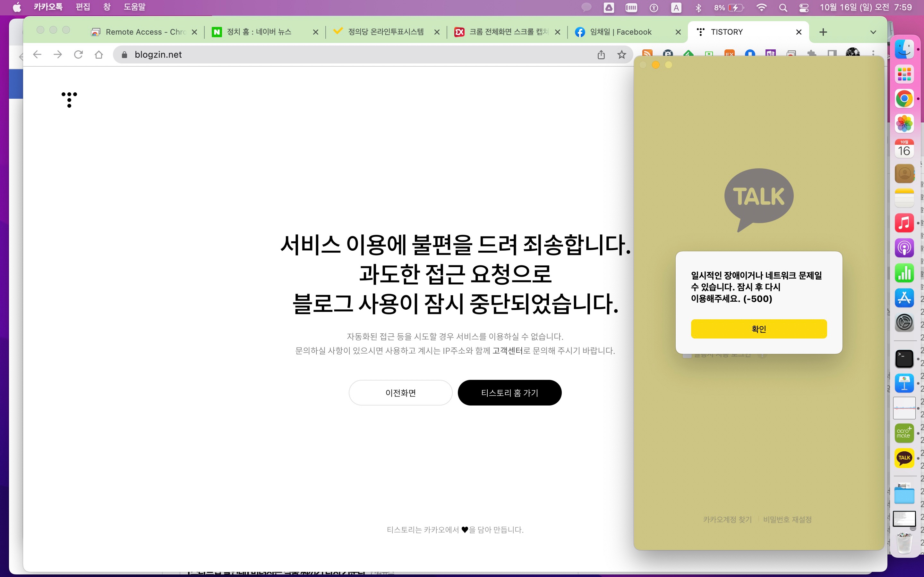This screenshot has height=577, width=924.
Task: Open the input source A menu
Action: point(676,8)
